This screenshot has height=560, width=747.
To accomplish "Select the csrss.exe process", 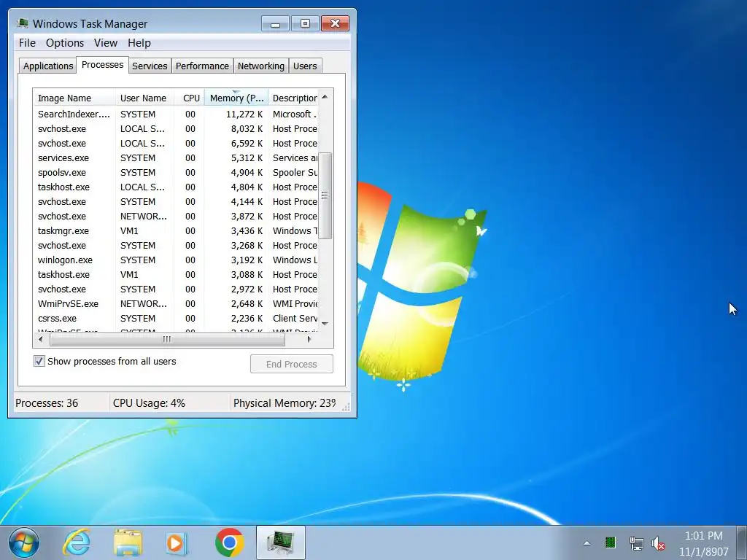I will (x=175, y=318).
